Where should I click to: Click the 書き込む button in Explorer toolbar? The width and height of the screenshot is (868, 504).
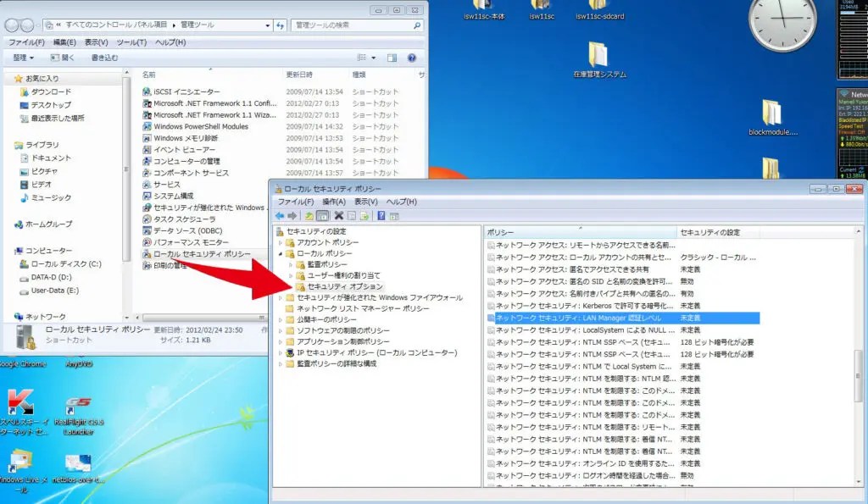[104, 58]
